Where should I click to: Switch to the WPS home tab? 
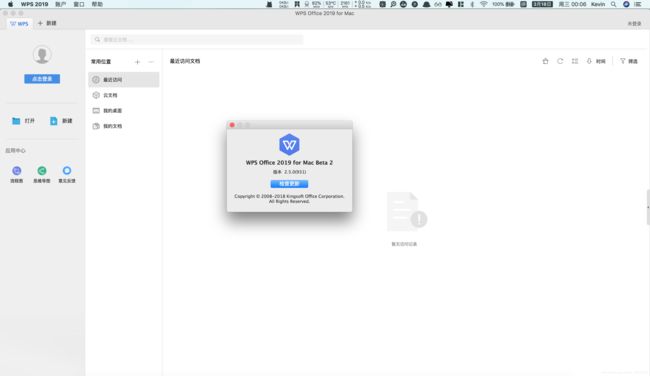tap(19, 24)
